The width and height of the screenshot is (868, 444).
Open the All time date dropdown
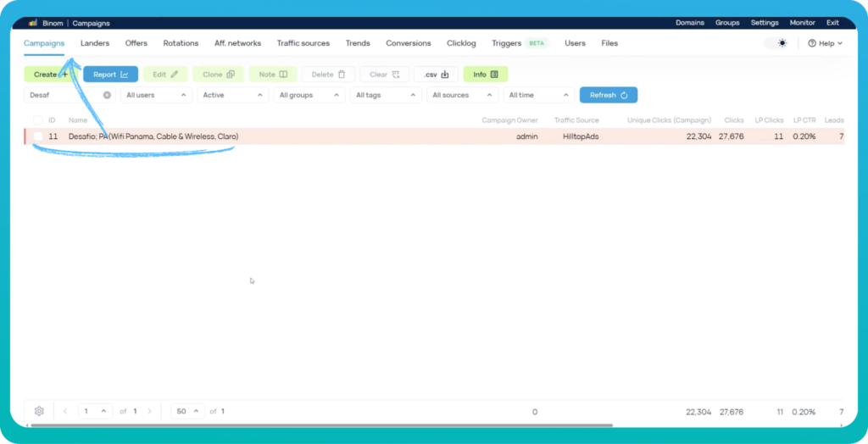click(x=539, y=95)
